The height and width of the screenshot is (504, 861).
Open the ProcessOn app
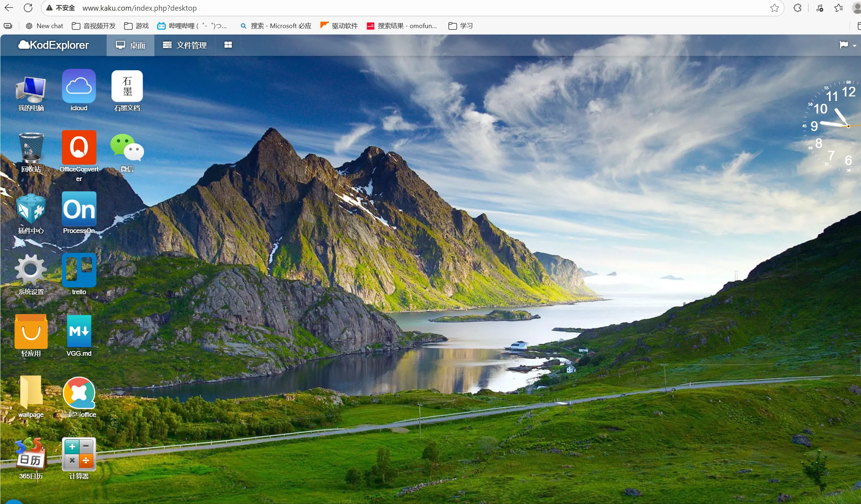coord(79,209)
